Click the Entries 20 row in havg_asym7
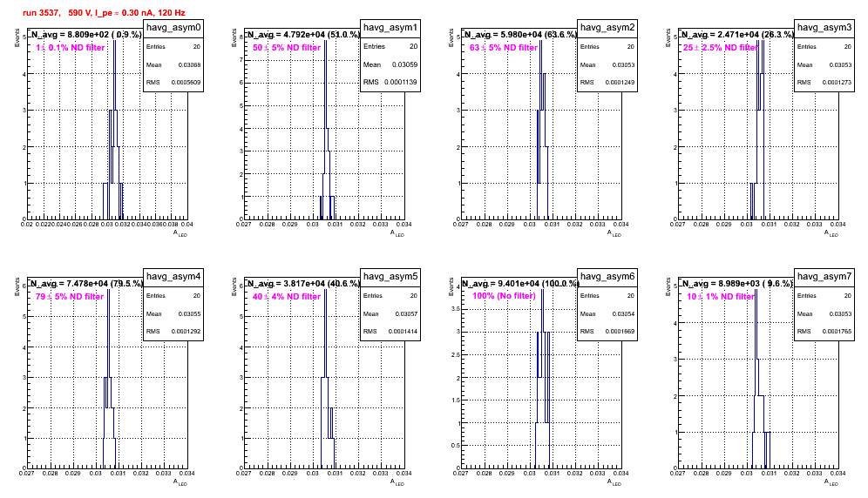The image size is (868, 498). (x=824, y=295)
